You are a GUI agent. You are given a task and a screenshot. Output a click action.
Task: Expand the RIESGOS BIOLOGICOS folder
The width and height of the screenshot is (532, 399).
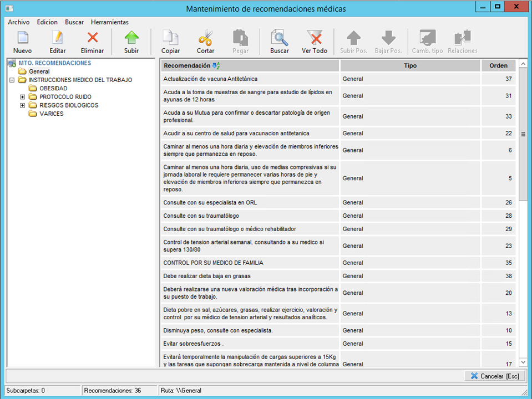(22, 105)
